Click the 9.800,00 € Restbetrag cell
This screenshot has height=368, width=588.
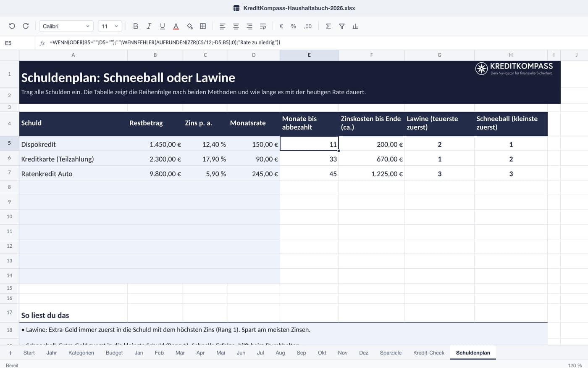(155, 173)
